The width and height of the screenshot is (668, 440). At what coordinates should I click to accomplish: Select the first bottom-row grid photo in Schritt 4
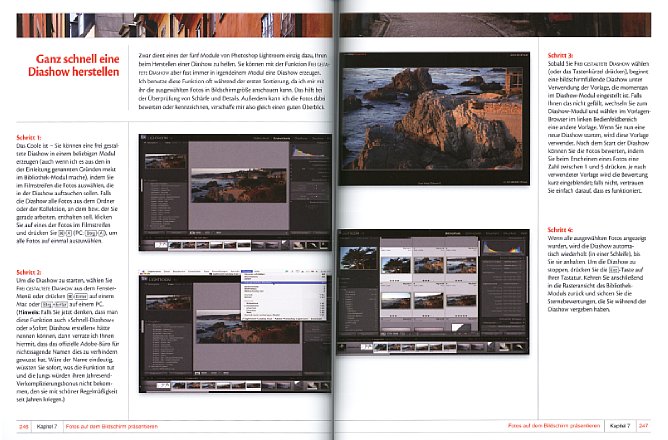396,300
